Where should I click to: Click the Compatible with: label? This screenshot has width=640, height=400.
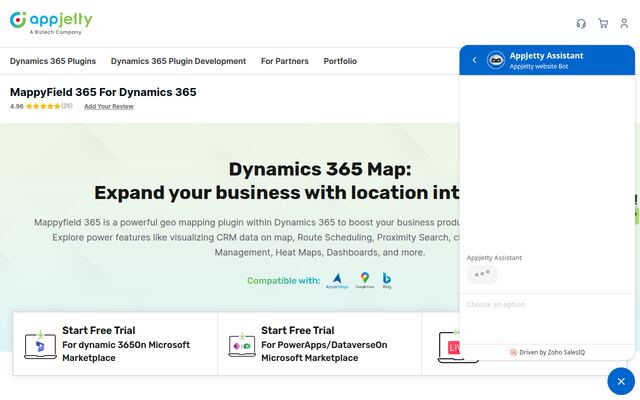pos(284,281)
